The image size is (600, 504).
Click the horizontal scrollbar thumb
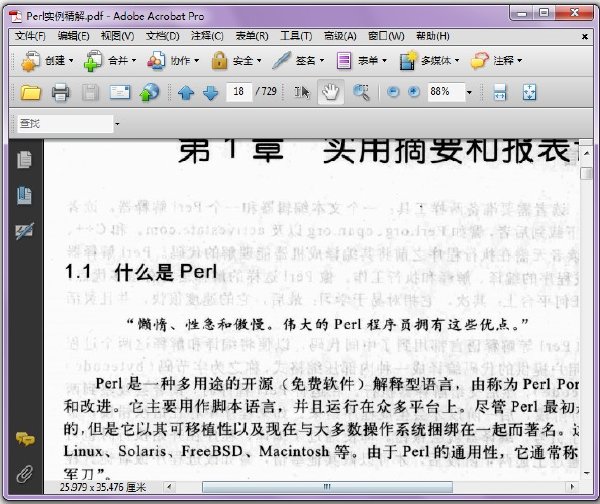click(x=327, y=487)
